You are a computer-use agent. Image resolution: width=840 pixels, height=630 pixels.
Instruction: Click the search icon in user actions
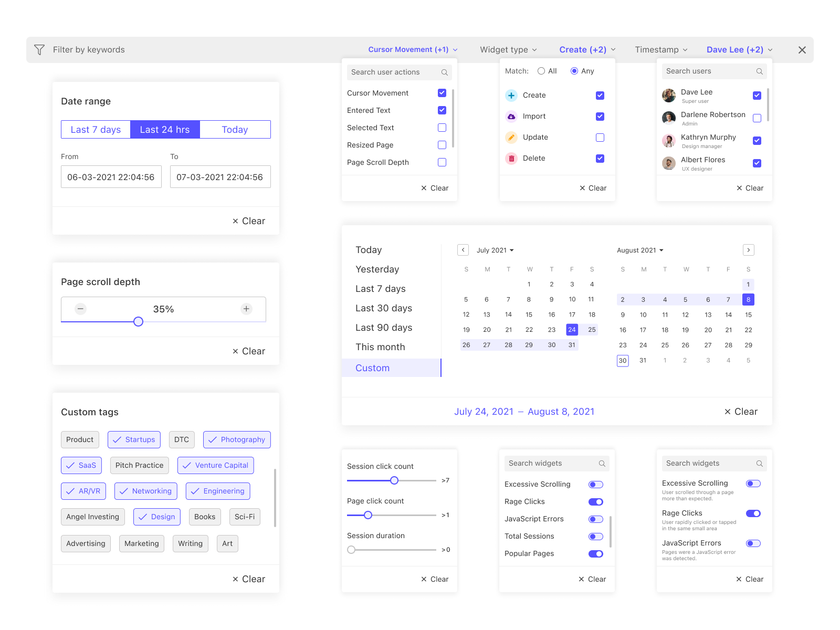pos(444,72)
